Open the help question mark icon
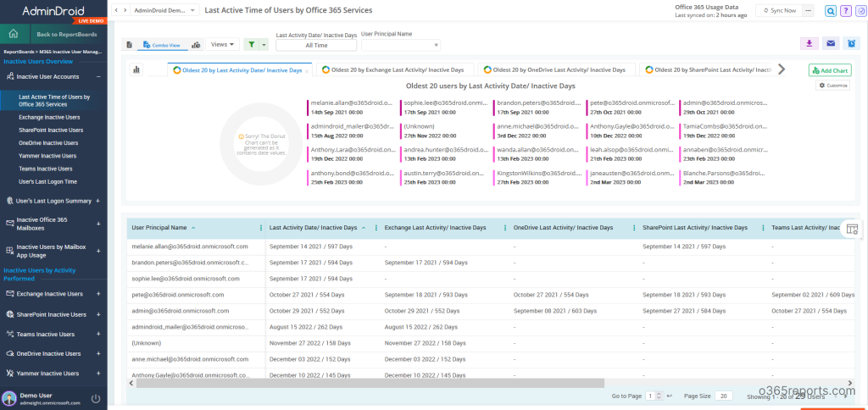The height and width of the screenshot is (410, 868). point(845,10)
